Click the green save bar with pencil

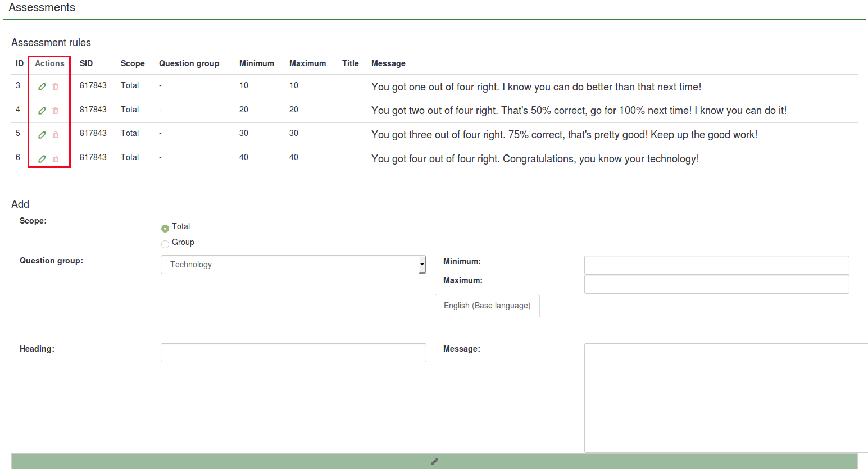(x=434, y=461)
